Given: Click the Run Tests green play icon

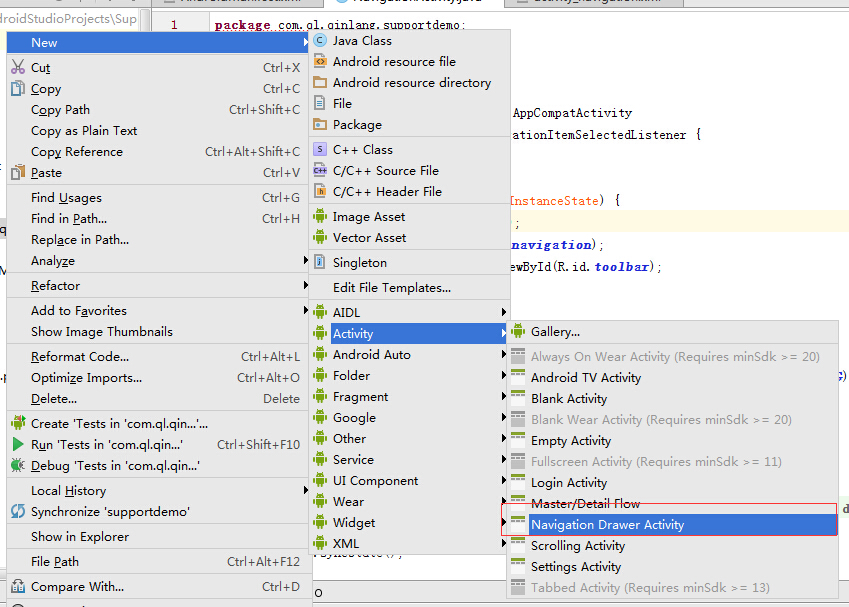Looking at the screenshot, I should (x=18, y=445).
